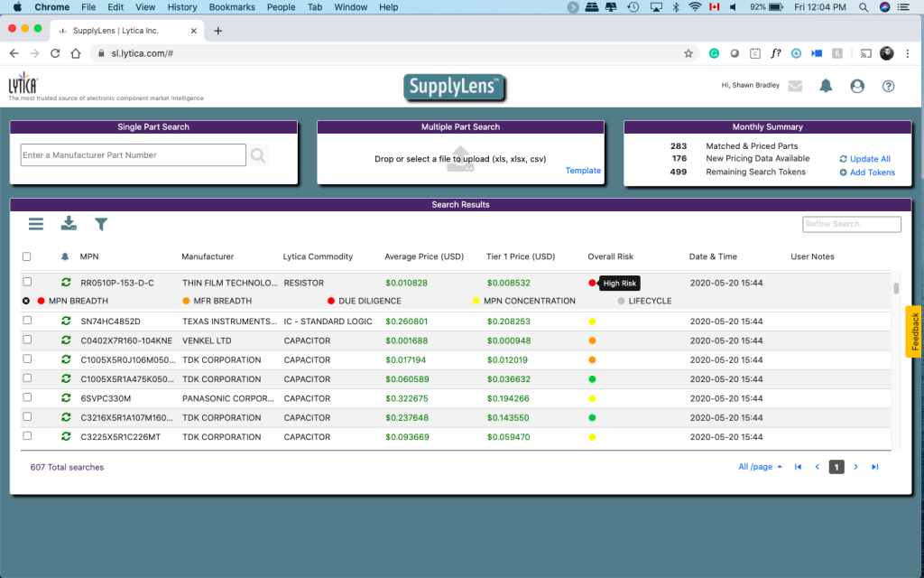Check the box for SN74HC4852D
924x578 pixels.
pyautogui.click(x=27, y=321)
